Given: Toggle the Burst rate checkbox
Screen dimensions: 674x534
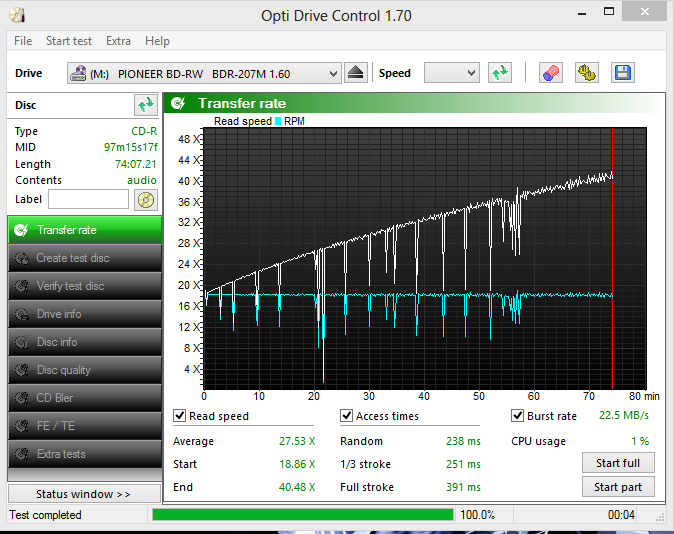Looking at the screenshot, I should click(517, 416).
